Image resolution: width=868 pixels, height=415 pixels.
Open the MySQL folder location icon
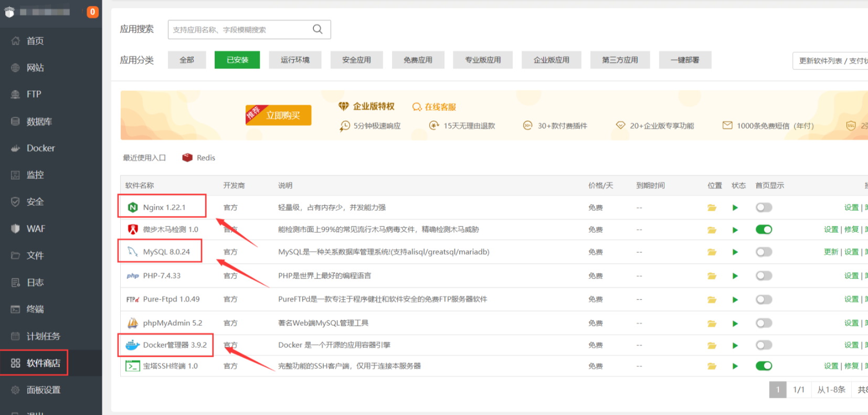pos(712,252)
